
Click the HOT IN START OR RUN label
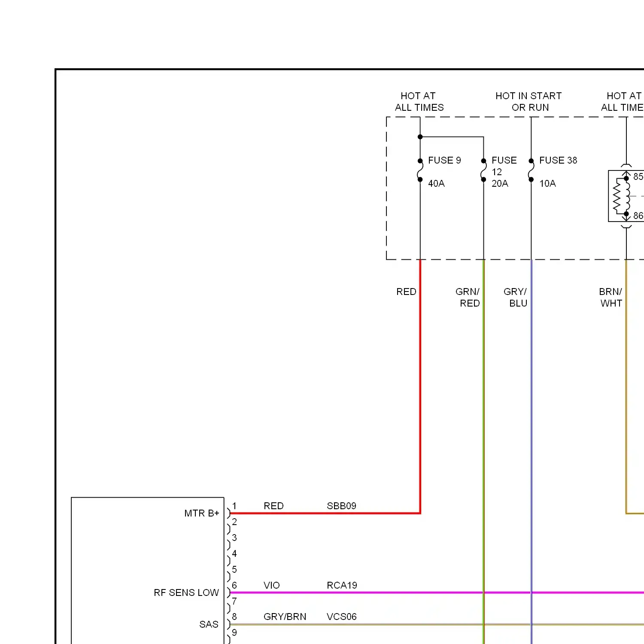pyautogui.click(x=529, y=102)
